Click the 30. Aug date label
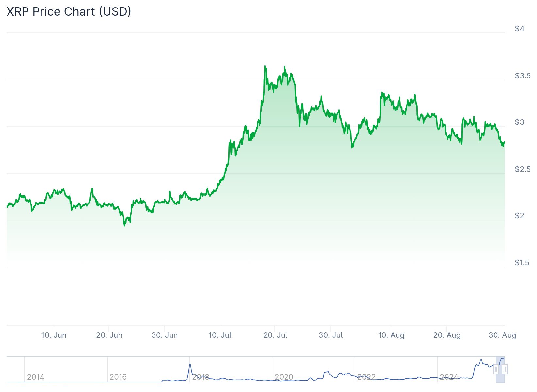Screen dimensions: 537x392 502,335
